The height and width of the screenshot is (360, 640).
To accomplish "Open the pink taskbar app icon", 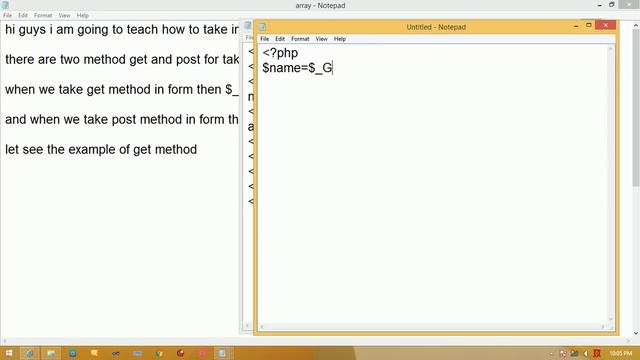I will coord(202,353).
